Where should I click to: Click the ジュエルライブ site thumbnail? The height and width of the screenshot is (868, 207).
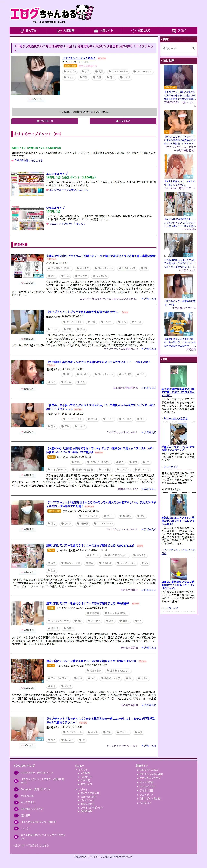click(28, 218)
